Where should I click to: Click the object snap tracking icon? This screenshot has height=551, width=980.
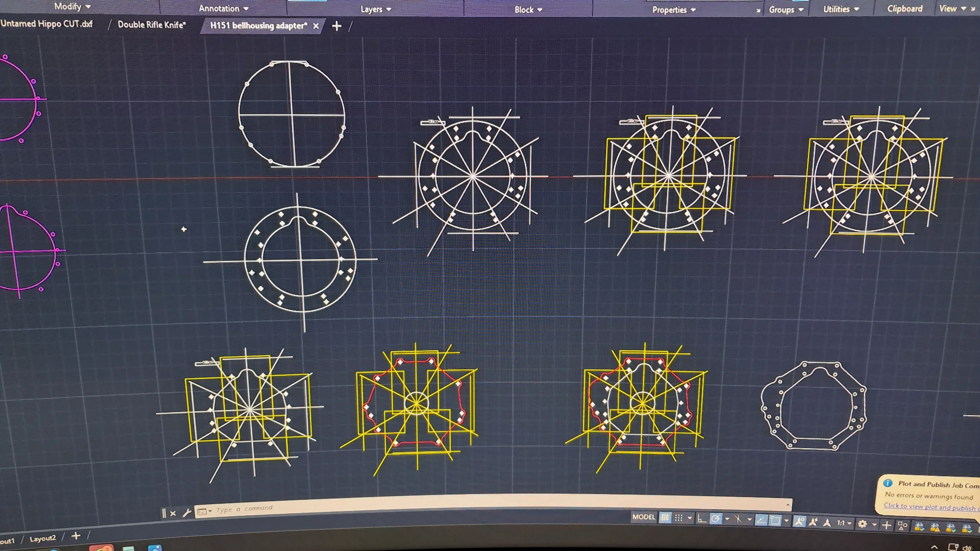tap(761, 520)
